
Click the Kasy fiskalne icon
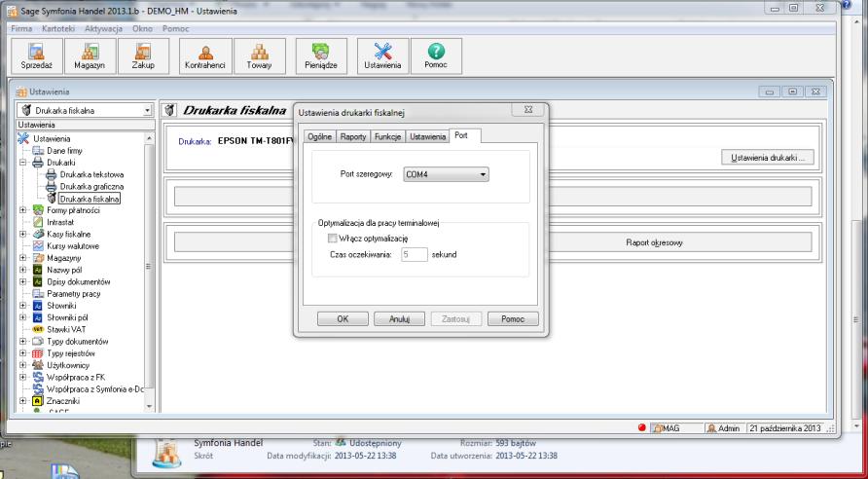click(x=38, y=235)
